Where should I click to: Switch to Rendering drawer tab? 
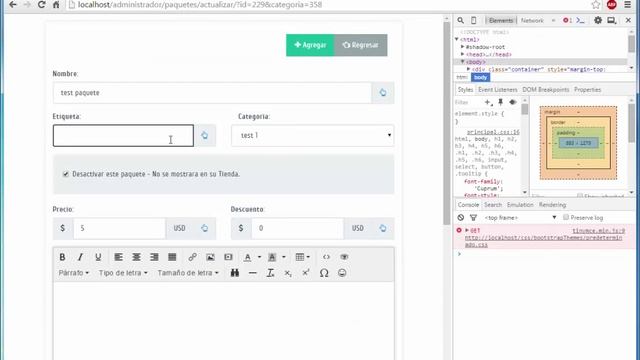tap(552, 205)
